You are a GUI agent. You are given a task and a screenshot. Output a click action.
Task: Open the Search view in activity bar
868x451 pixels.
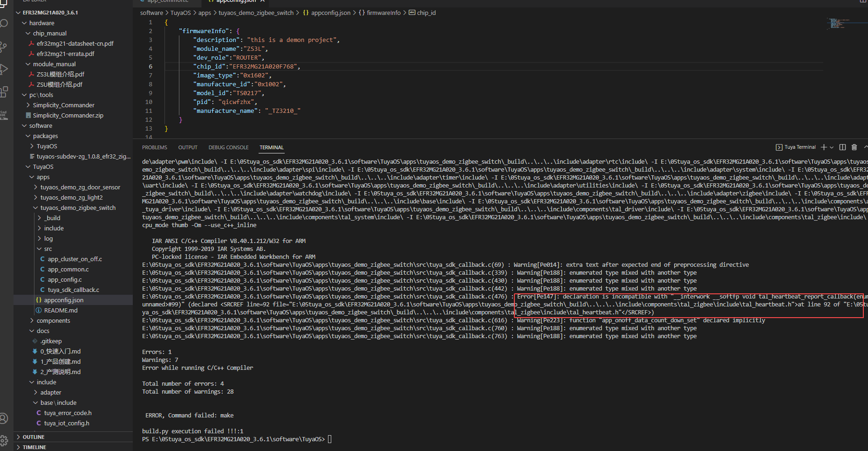[4, 23]
